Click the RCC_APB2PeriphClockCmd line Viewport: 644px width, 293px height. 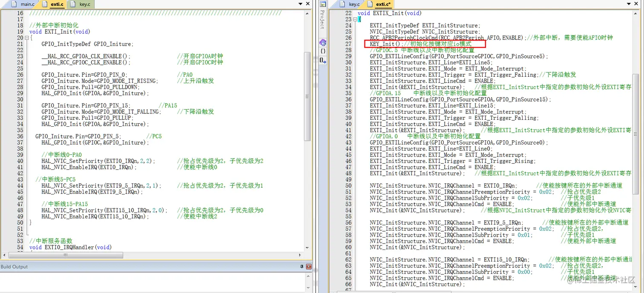pos(448,38)
